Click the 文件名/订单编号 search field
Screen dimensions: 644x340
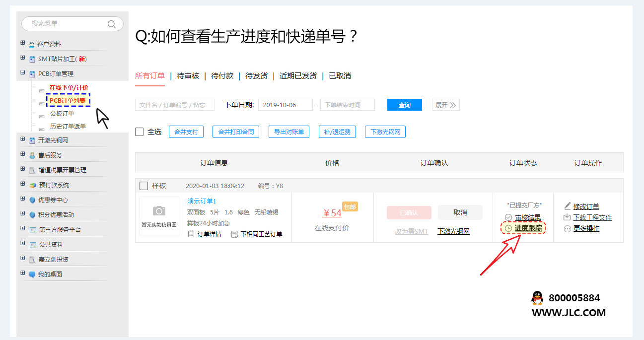[x=174, y=105]
